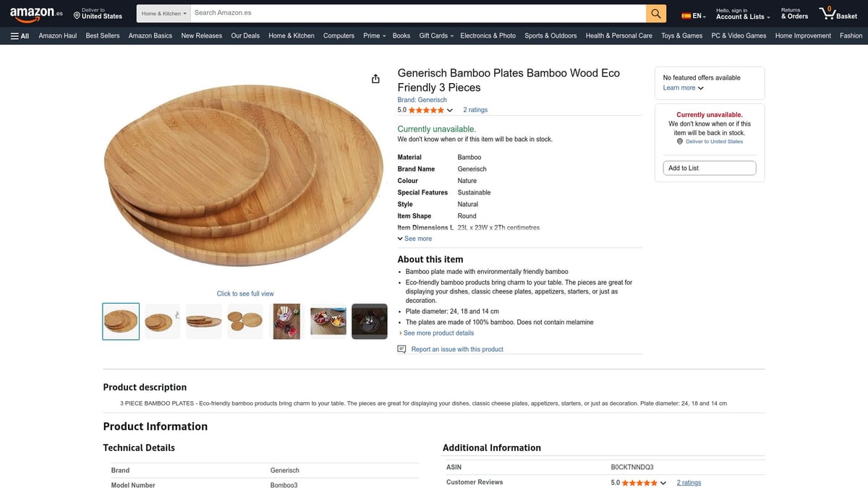Click the Add to List button
The image size is (868, 488).
pos(709,168)
